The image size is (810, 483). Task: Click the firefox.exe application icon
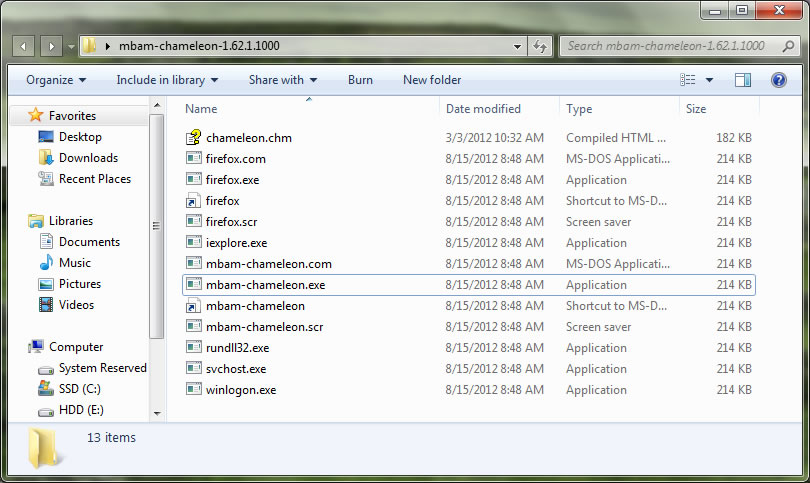194,179
